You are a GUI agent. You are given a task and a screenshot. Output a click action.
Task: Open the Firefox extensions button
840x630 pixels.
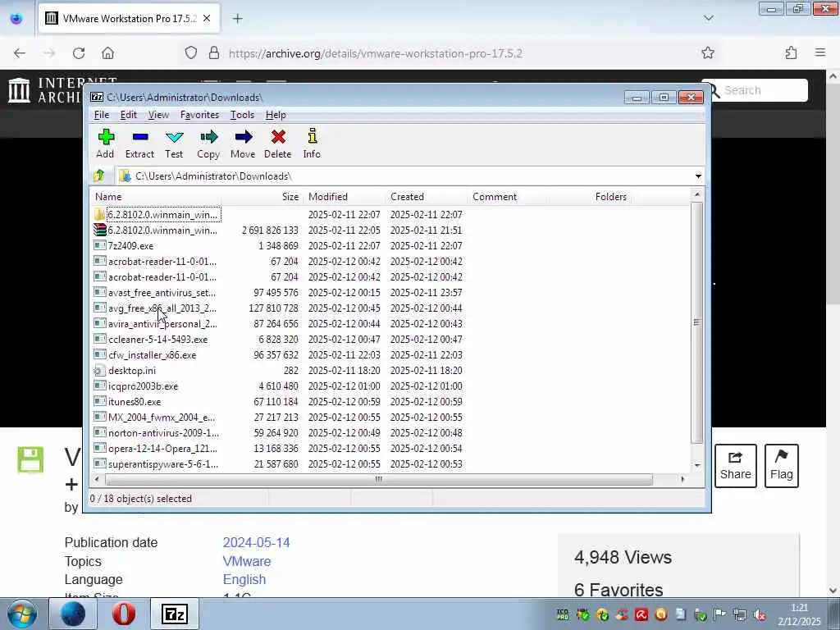pos(791,52)
